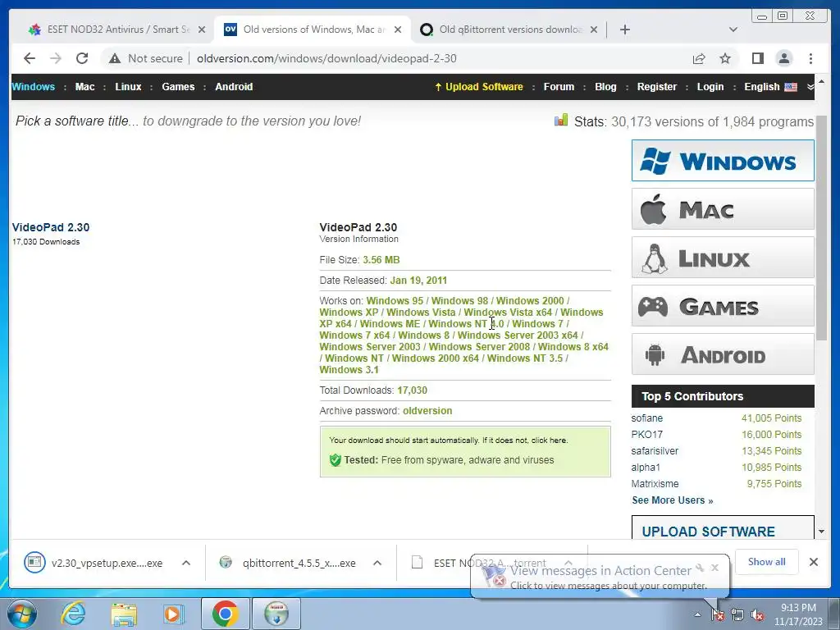Close the downloads bar
Viewport: 840px width, 630px height.
(x=813, y=562)
